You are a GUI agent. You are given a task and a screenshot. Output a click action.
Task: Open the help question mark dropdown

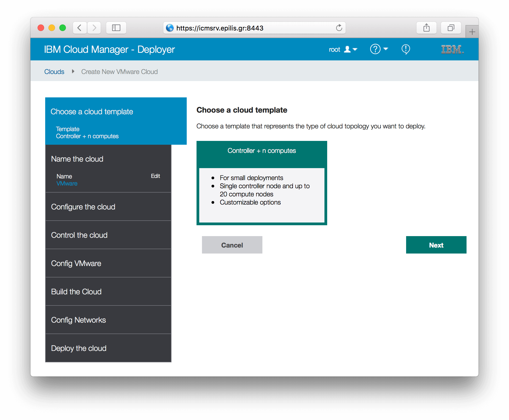tap(379, 49)
